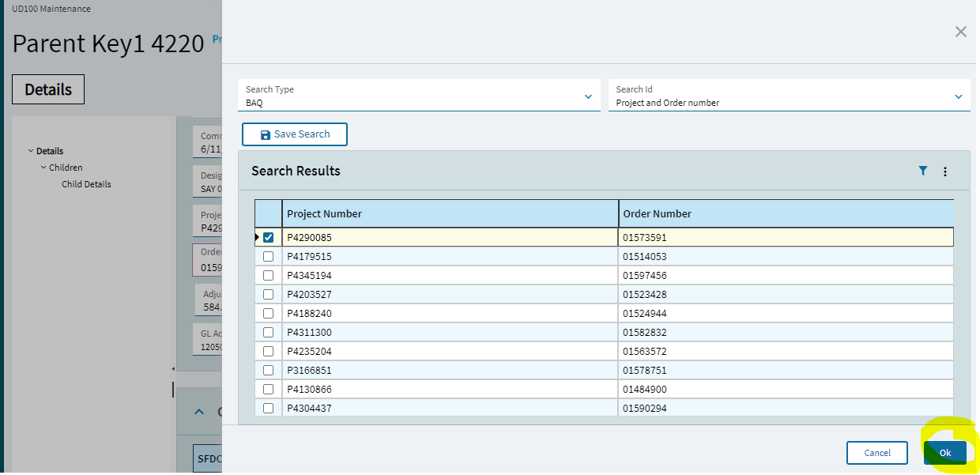Select order number cell 01514053
Image resolution: width=980 pixels, height=475 pixels.
click(786, 256)
